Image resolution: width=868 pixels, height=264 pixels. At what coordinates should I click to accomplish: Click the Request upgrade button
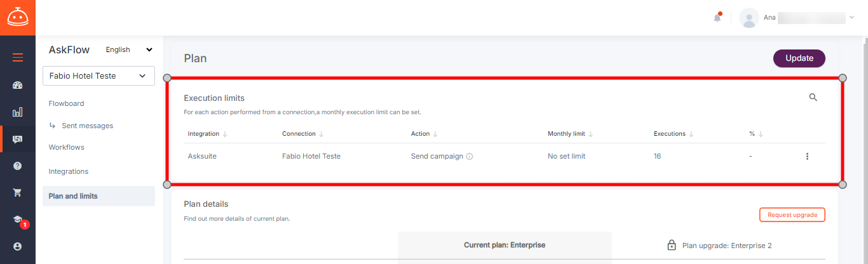pyautogui.click(x=792, y=214)
